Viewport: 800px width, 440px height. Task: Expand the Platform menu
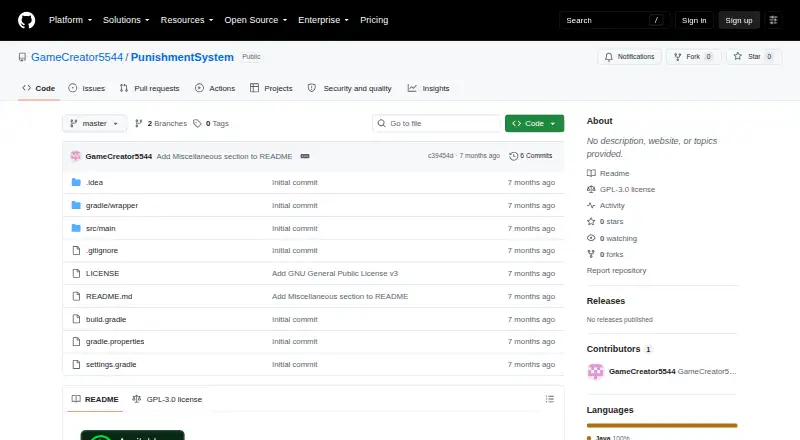point(70,20)
